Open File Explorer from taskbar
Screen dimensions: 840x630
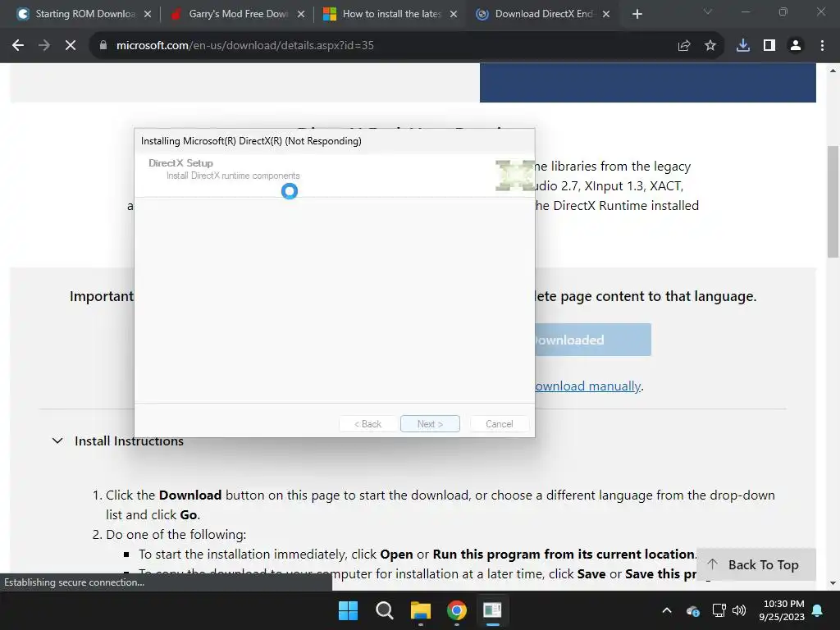point(421,610)
